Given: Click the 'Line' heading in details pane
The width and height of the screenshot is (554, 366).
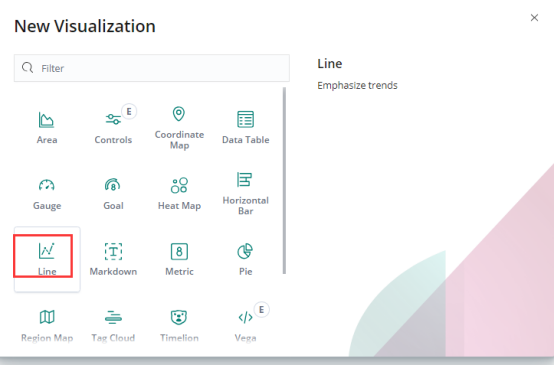Looking at the screenshot, I should [x=330, y=64].
